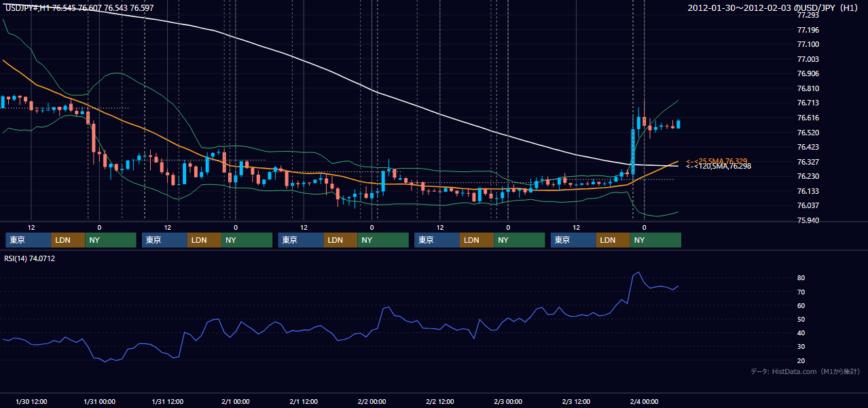Click the 1/31 00:00 time label

point(99,401)
